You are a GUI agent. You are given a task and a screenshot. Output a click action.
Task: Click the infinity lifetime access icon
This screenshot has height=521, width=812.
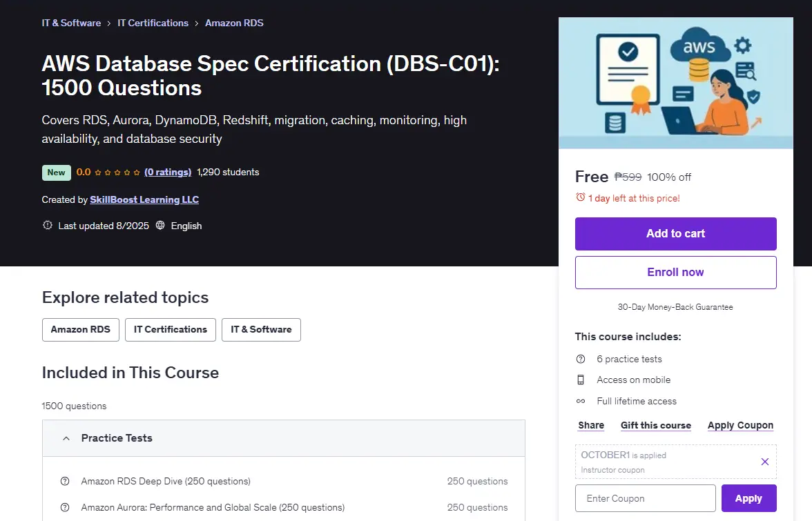click(581, 401)
